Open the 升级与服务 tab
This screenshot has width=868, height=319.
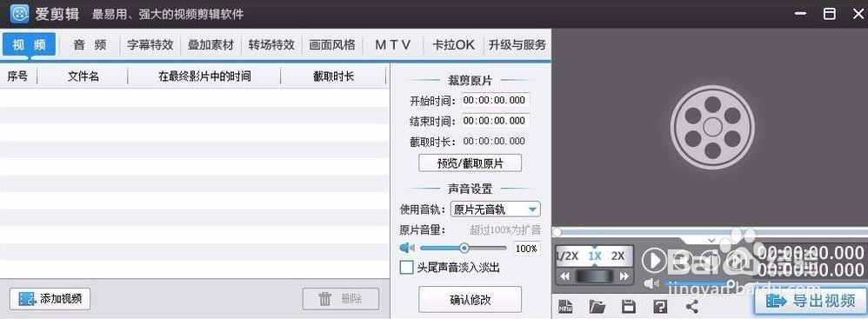pyautogui.click(x=517, y=45)
